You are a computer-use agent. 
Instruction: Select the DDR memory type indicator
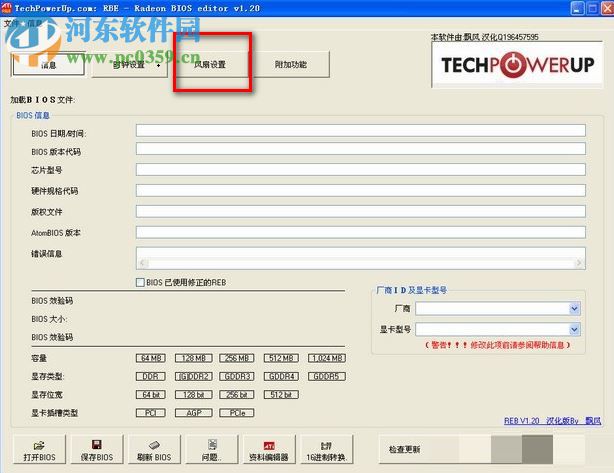[151, 376]
